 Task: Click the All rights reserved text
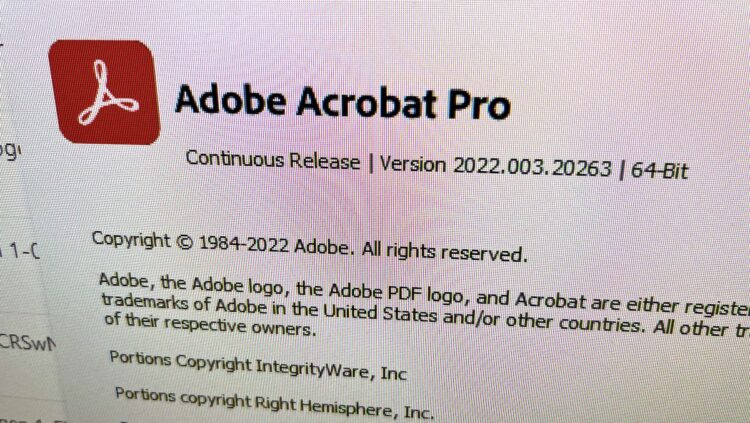pos(444,252)
